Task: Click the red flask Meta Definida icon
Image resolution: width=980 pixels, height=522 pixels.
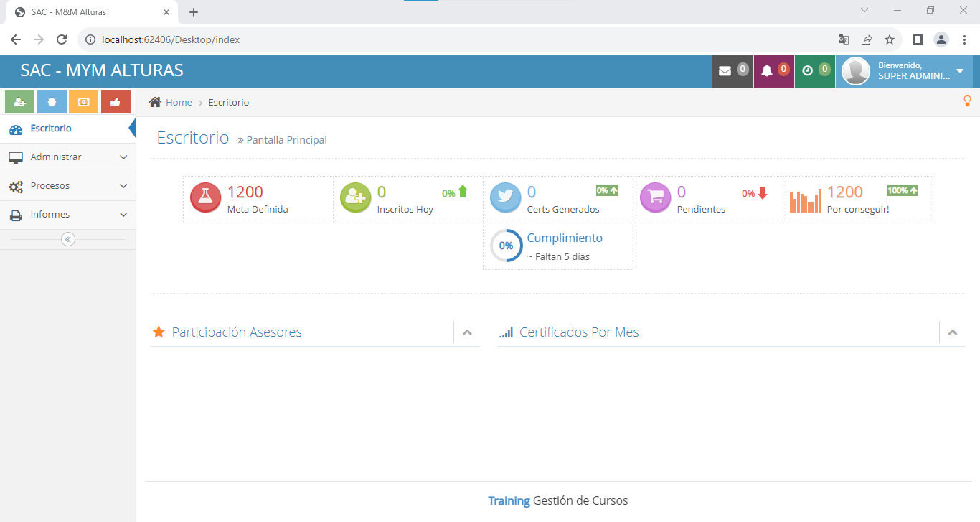Action: pos(206,197)
